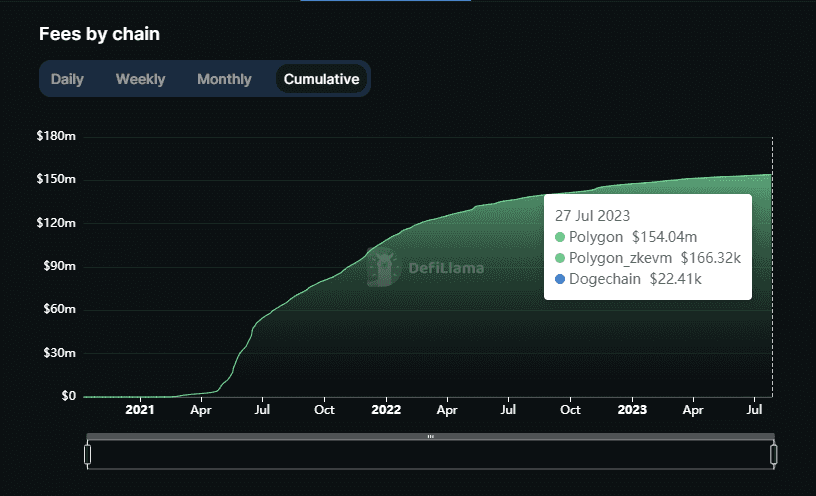
Task: Select the Weekly tab
Action: (140, 79)
